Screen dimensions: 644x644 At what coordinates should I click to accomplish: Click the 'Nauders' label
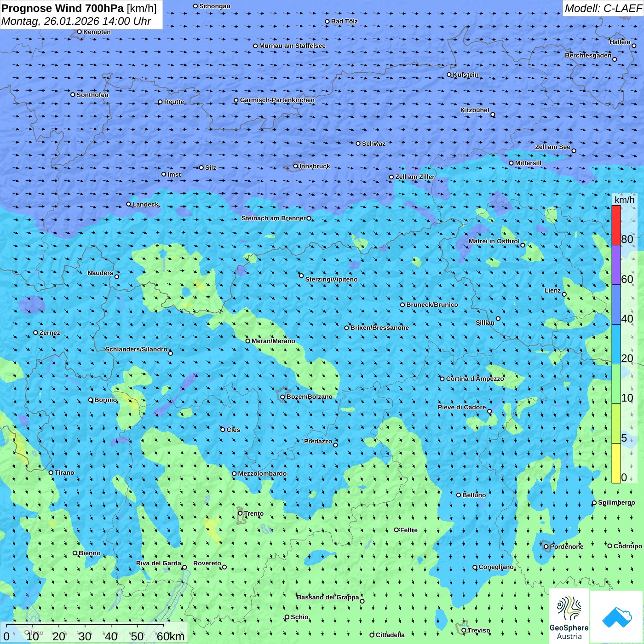(x=100, y=273)
